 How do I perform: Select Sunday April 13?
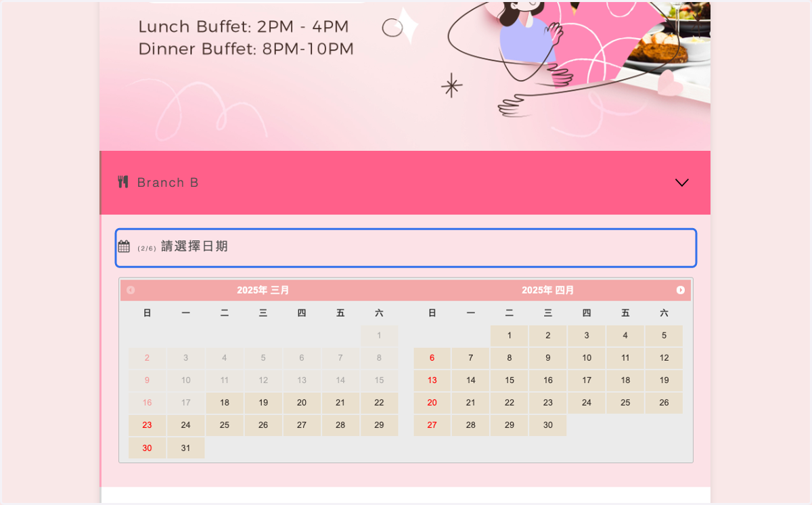432,380
